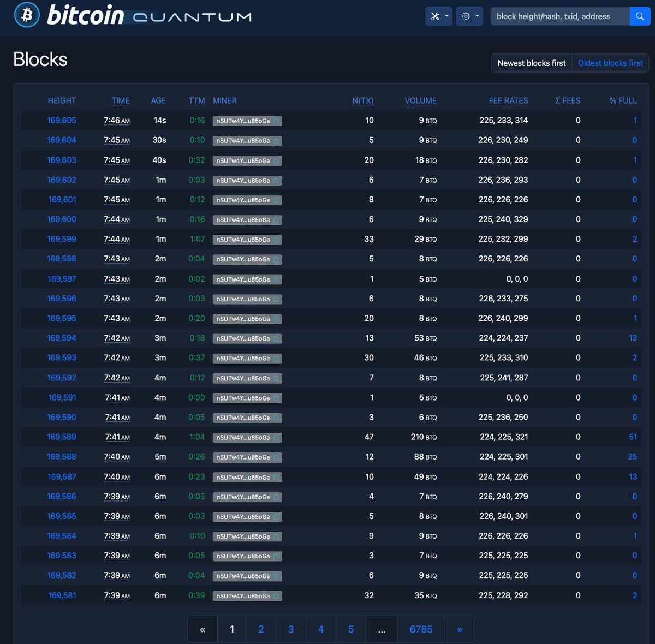Screen dimensions: 655x644
Task: Click the Bitcoin Quantum logo
Action: (132, 15)
